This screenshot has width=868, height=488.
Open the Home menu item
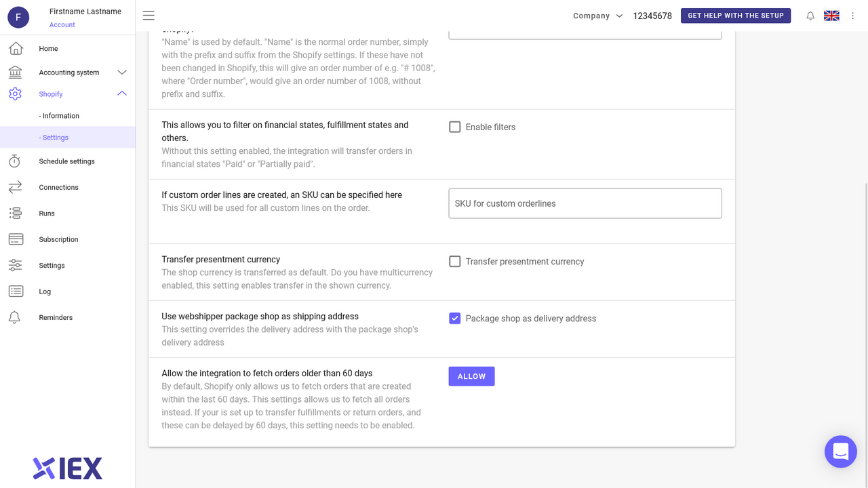[48, 49]
